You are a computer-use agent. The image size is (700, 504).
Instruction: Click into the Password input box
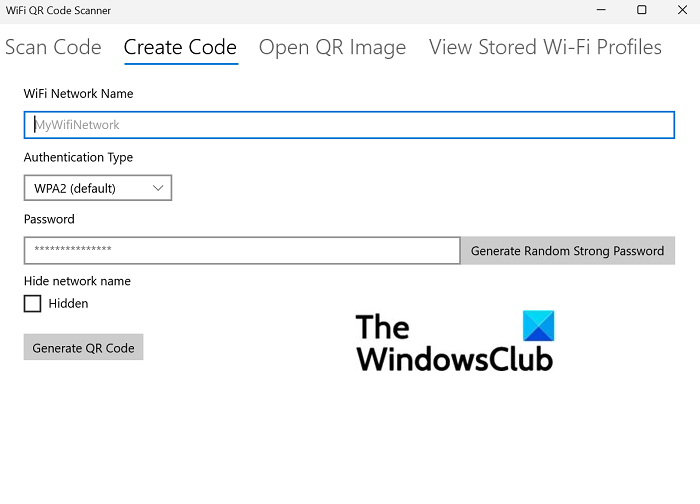pos(241,250)
